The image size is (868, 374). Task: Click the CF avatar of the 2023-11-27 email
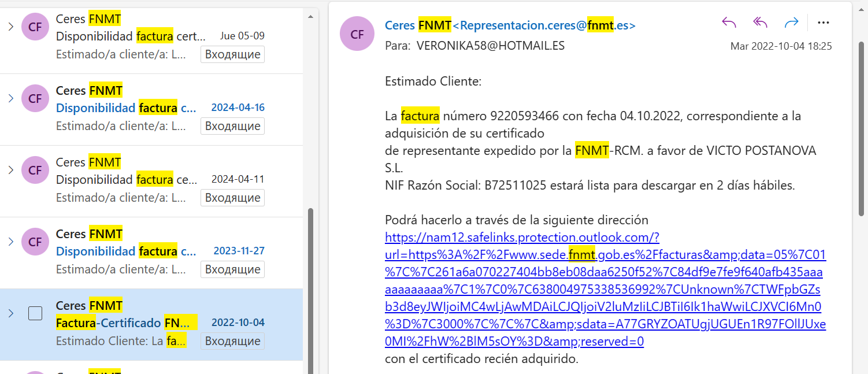click(35, 242)
